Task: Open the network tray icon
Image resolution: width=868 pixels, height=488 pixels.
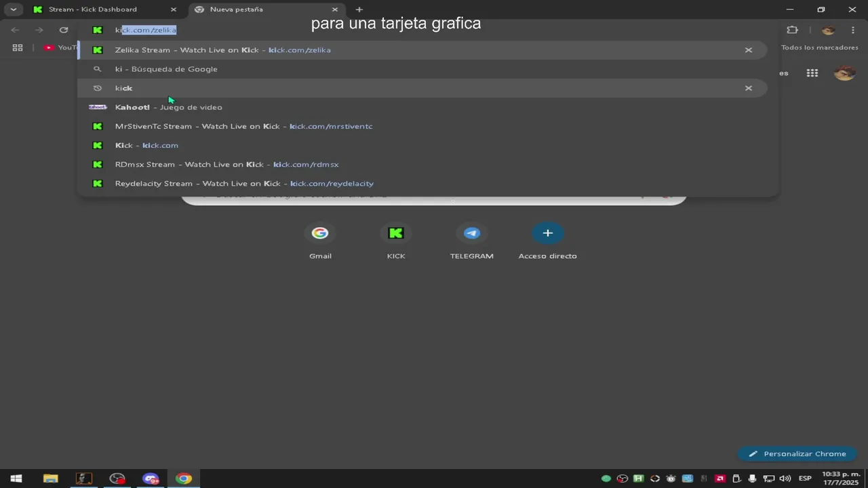Action: tap(768, 479)
